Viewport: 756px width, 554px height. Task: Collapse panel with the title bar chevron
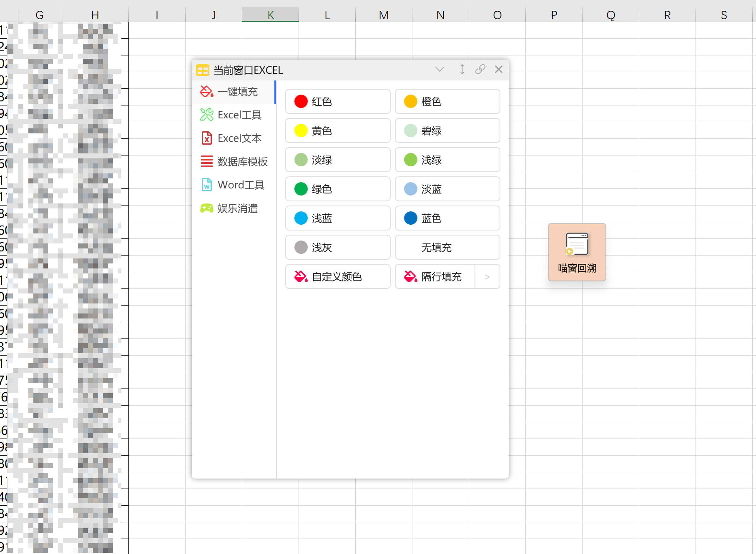point(440,69)
